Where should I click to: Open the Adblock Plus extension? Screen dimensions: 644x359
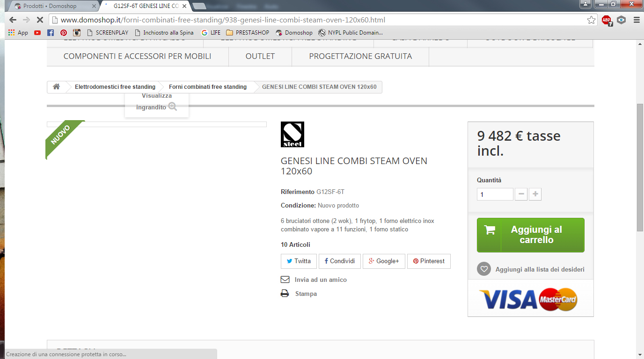click(x=607, y=20)
